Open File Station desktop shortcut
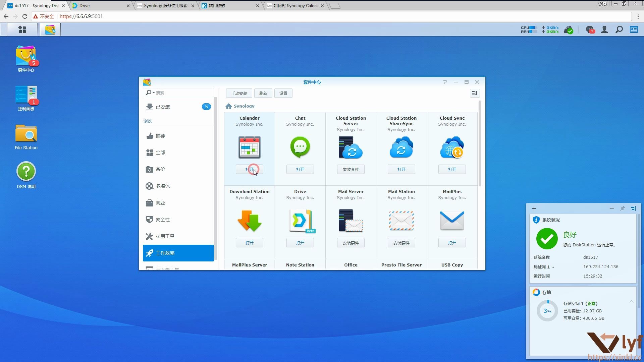This screenshot has width=644, height=362. pyautogui.click(x=26, y=137)
